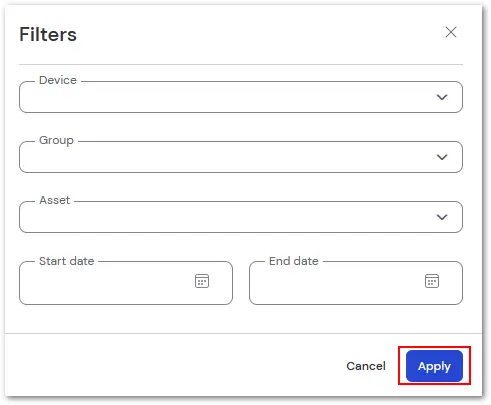
Task: Click the Filters dialog heading
Action: click(48, 34)
